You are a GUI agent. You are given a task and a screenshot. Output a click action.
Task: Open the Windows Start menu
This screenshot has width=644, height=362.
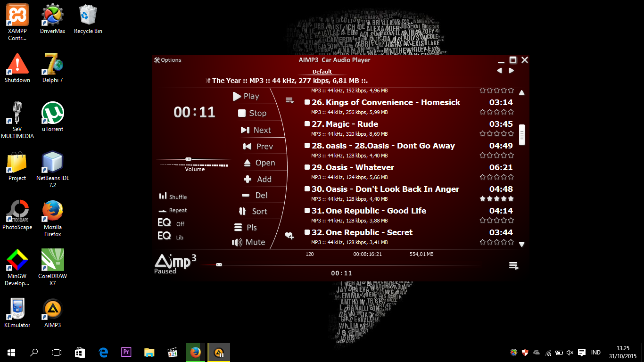point(11,352)
